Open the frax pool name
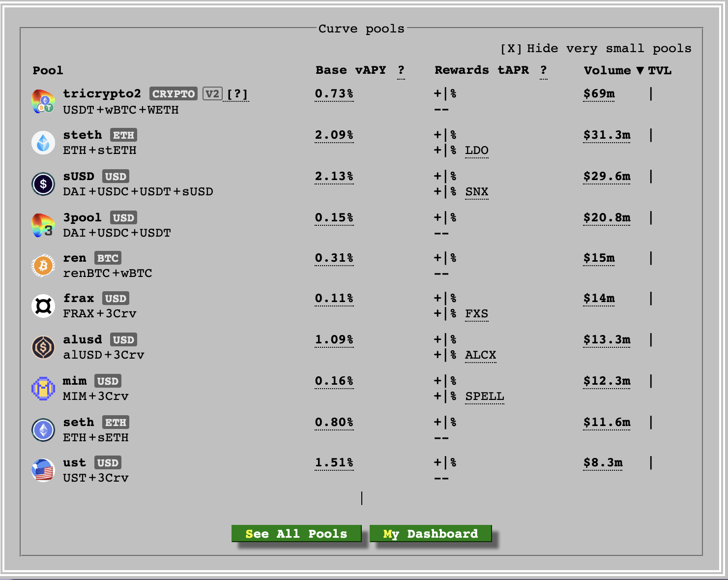728x580 pixels. [79, 298]
